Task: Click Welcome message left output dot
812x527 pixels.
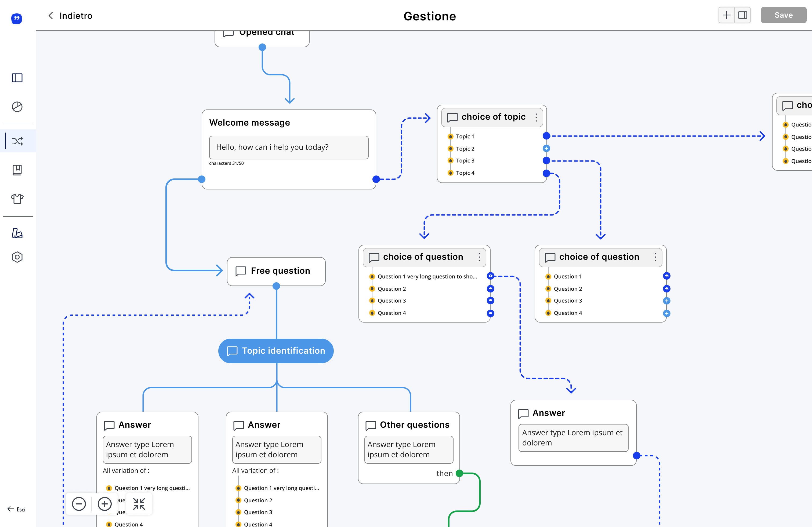Action: click(x=202, y=179)
